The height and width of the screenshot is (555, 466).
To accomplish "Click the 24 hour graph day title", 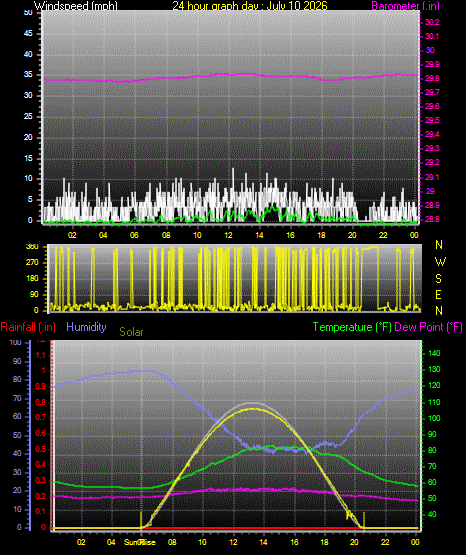I will [250, 6].
